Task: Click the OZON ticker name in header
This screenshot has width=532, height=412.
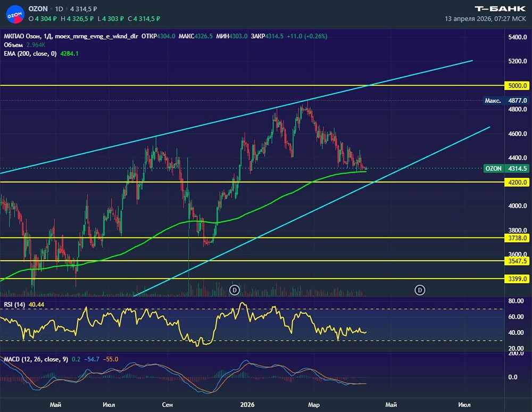Action: (38, 9)
